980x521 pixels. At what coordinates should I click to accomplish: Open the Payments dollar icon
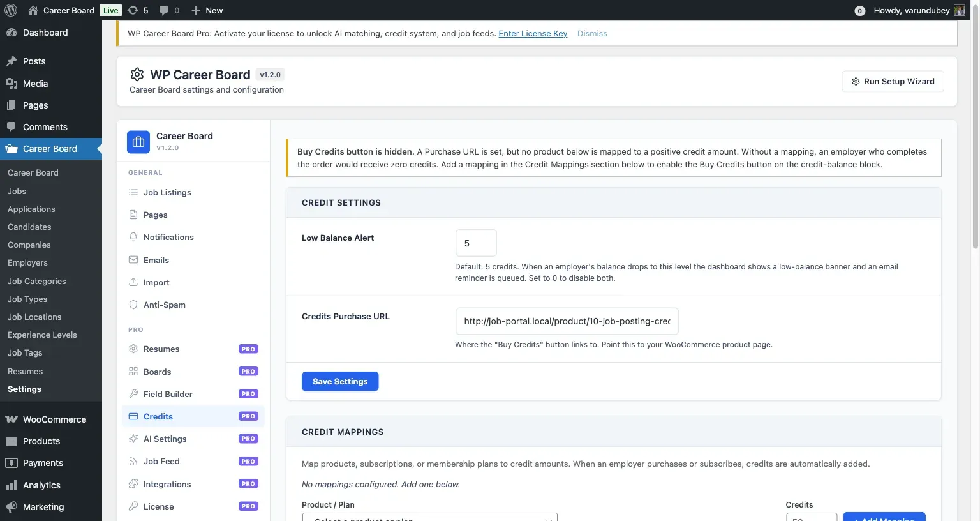click(x=11, y=463)
